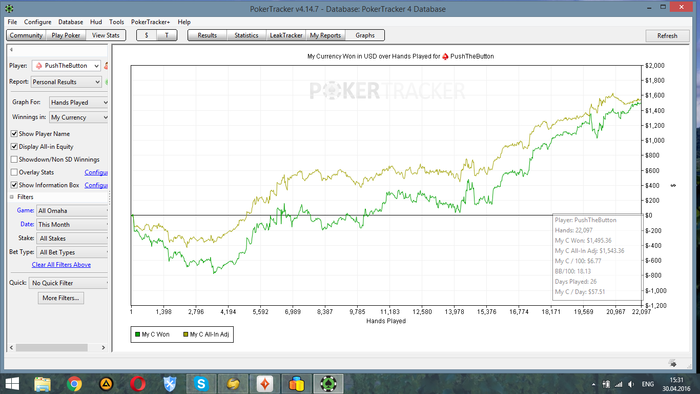Screen dimensions: 700x394
Task: Open the AIMP player taskbar icon
Action: (106, 384)
